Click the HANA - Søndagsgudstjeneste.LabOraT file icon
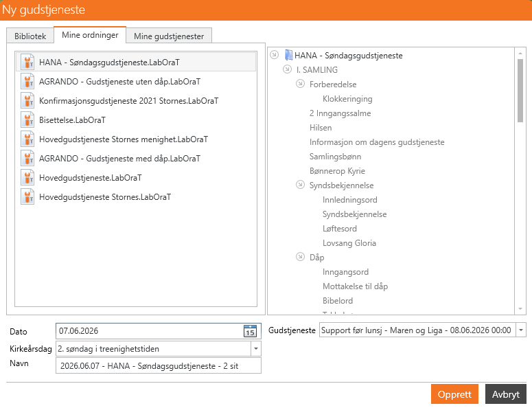This screenshot has width=532, height=408. coord(27,62)
